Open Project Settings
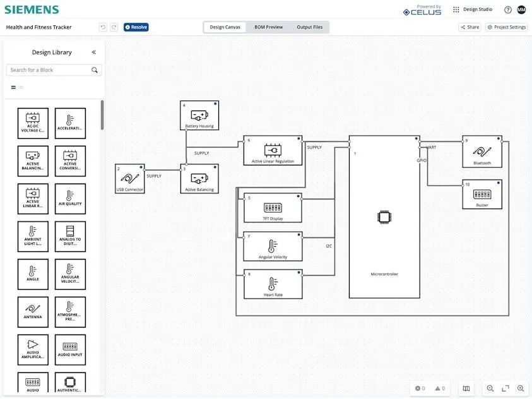 (507, 27)
